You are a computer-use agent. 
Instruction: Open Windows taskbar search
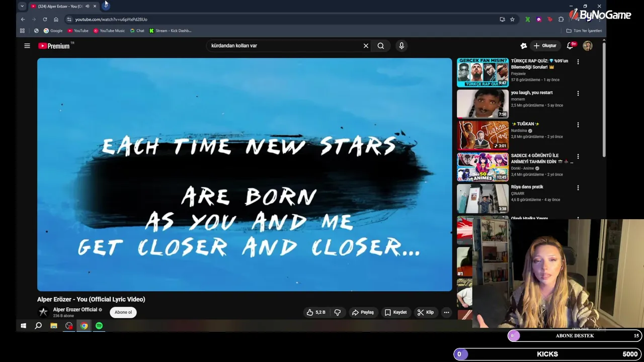(38, 326)
